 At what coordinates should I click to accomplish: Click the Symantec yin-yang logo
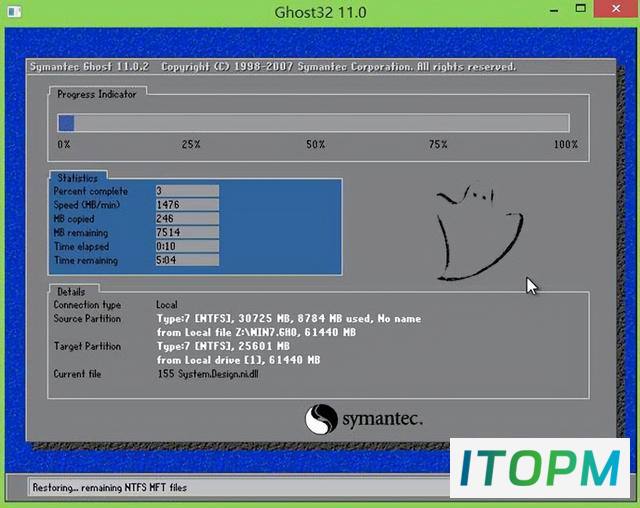321,419
